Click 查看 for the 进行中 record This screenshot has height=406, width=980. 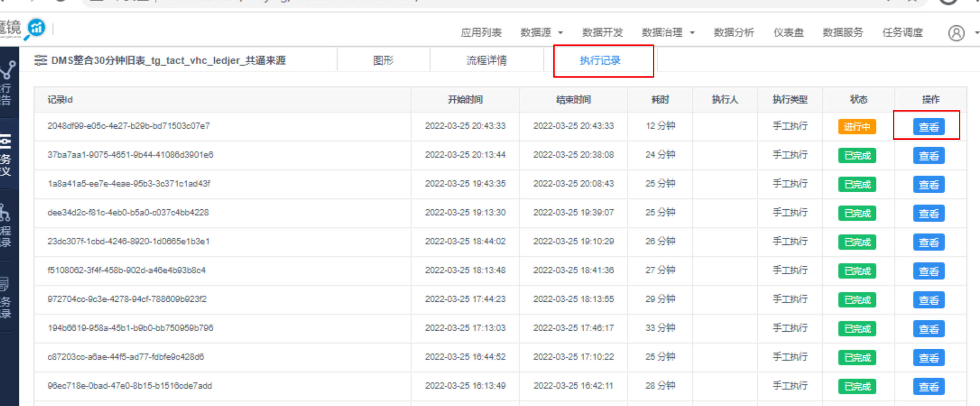pyautogui.click(x=928, y=127)
